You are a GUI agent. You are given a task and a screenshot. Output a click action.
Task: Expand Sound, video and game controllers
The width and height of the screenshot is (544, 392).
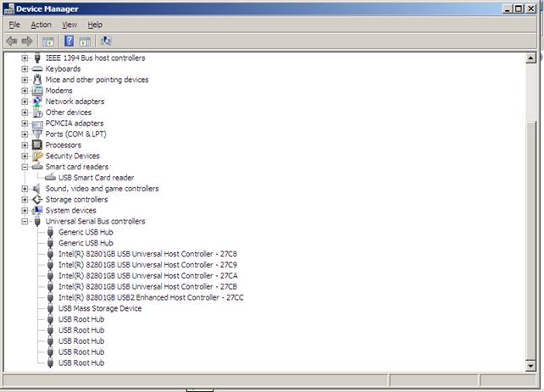coord(25,189)
